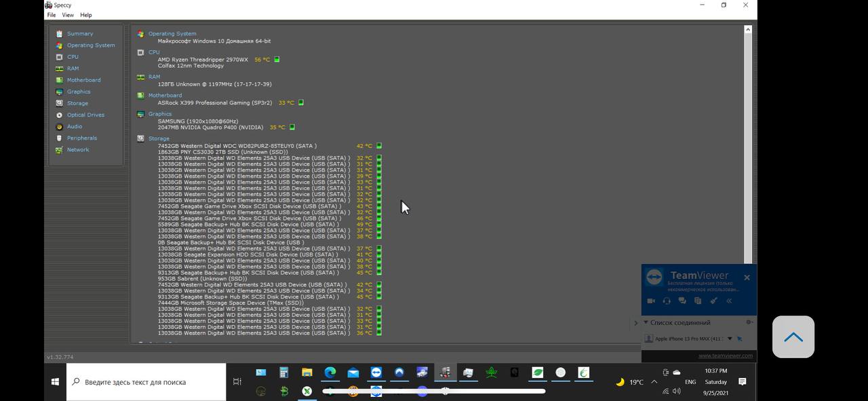Viewport: 868px width, 401px height.
Task: Click the CPU heading in summary
Action: click(154, 52)
